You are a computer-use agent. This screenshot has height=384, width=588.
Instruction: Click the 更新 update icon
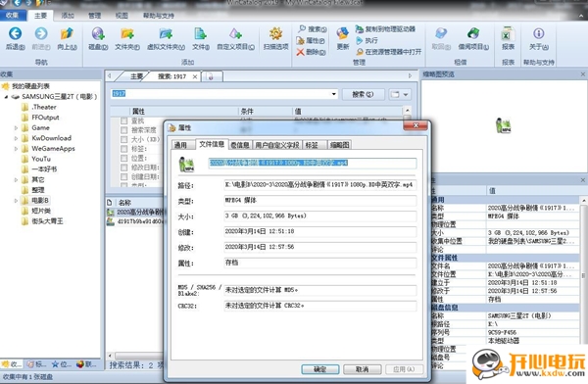(342, 33)
